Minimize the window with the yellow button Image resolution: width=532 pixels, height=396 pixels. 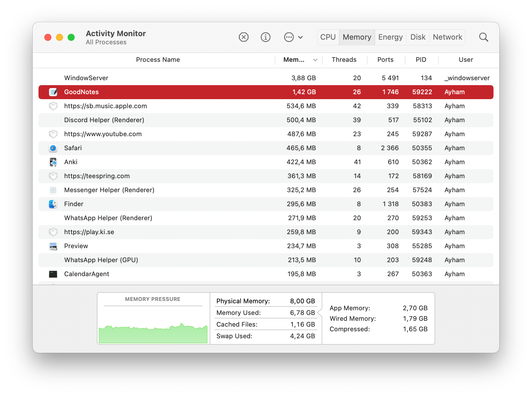[x=60, y=37]
